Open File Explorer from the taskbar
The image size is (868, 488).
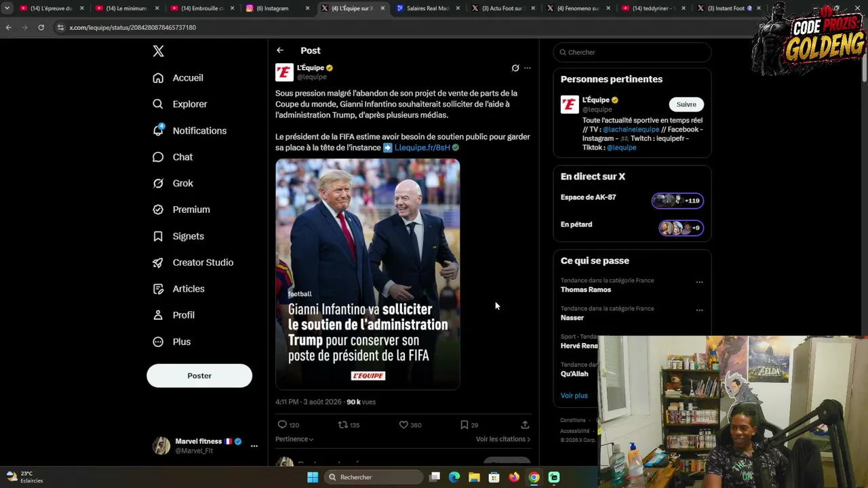click(x=474, y=477)
